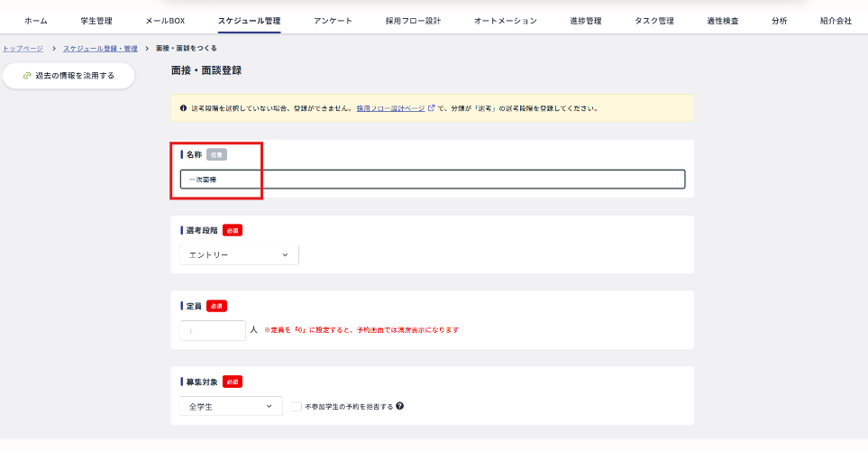Click 面接・面談をつくる breadcrumb text
The height and width of the screenshot is (452, 868).
pos(187,49)
